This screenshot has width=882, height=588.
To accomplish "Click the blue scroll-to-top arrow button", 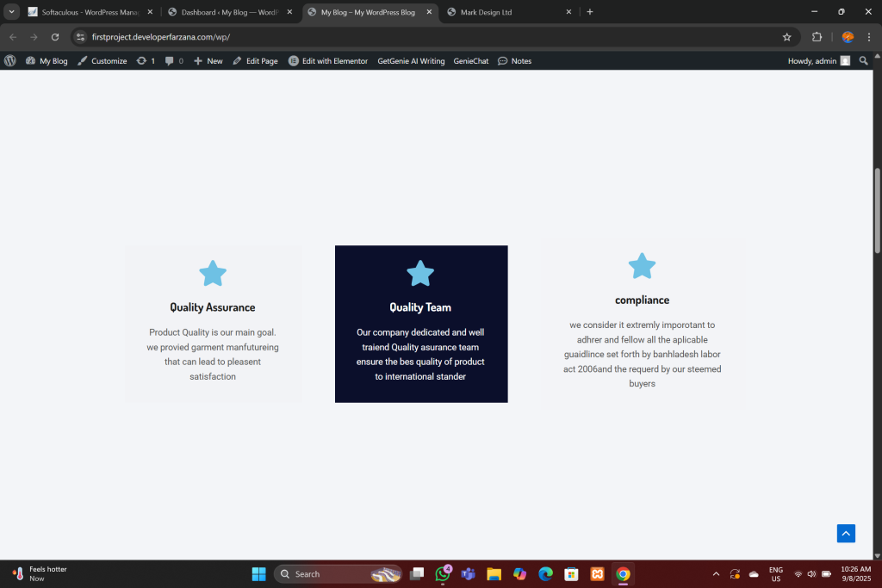I will pos(846,534).
